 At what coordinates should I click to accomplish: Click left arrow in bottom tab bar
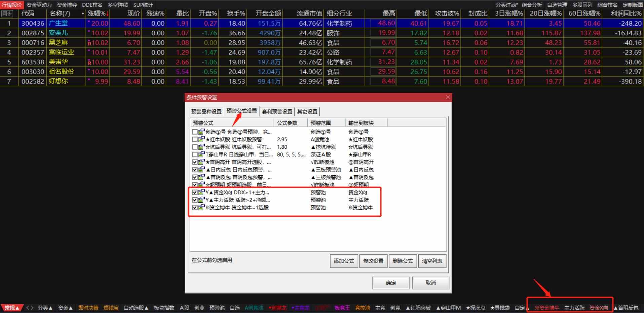pyautogui.click(x=28, y=308)
